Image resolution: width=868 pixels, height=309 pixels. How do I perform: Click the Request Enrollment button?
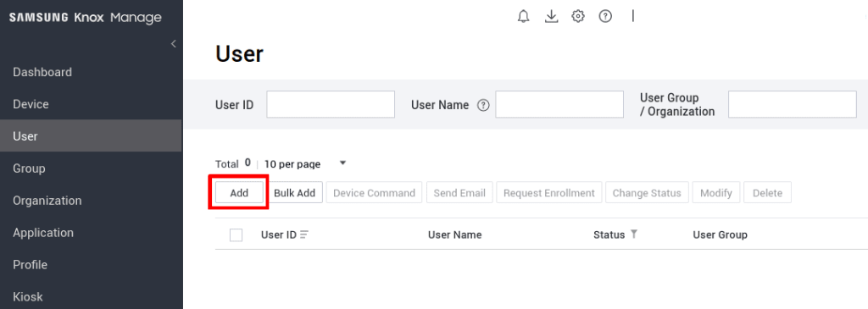pos(549,193)
